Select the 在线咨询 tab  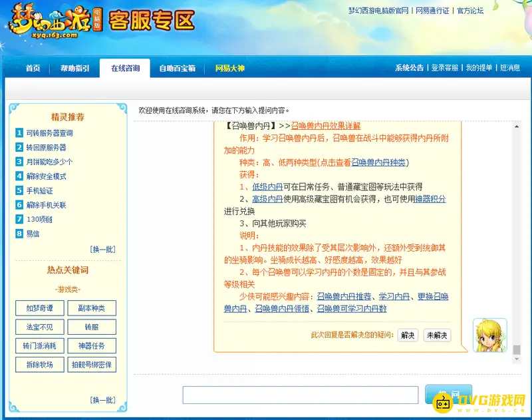(x=125, y=69)
